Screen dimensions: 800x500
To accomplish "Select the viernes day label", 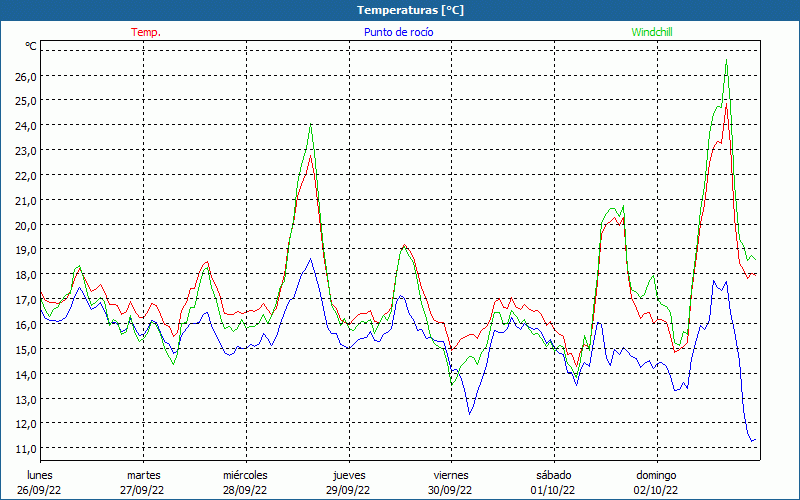I will click(451, 475).
